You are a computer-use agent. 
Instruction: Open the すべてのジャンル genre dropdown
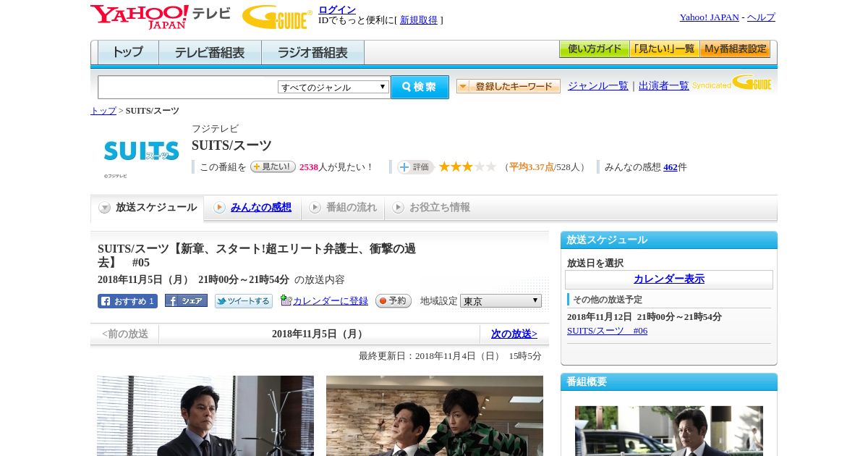tap(333, 87)
